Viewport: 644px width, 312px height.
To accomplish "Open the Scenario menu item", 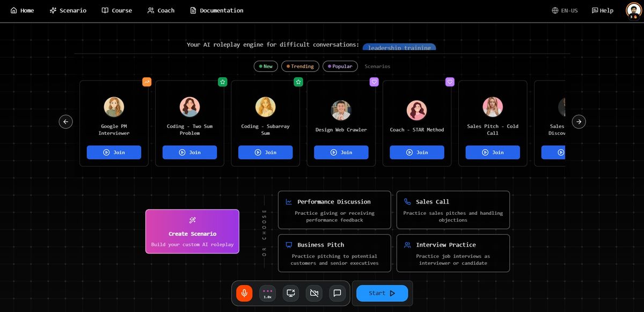I will 68,10.
